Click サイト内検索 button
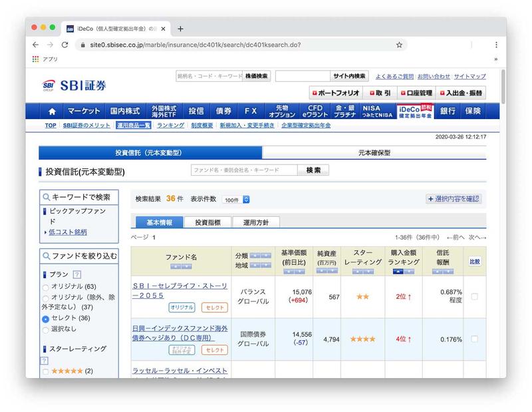 click(x=349, y=76)
